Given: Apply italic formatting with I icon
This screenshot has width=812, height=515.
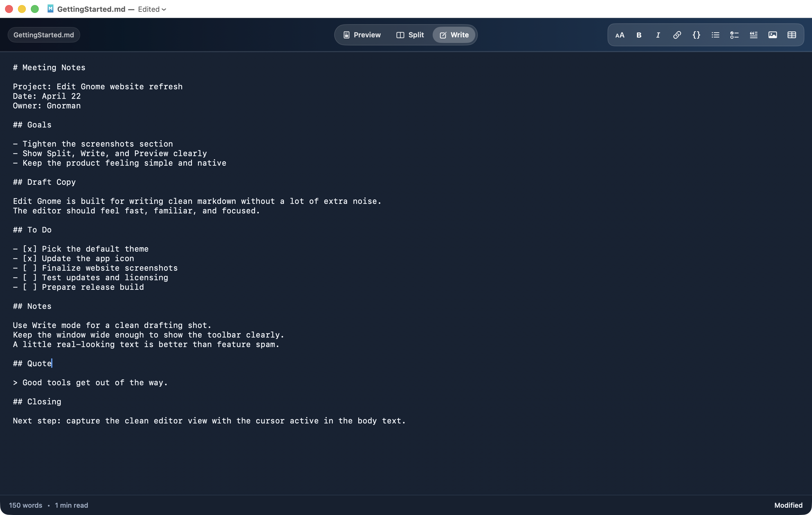Looking at the screenshot, I should pyautogui.click(x=658, y=35).
